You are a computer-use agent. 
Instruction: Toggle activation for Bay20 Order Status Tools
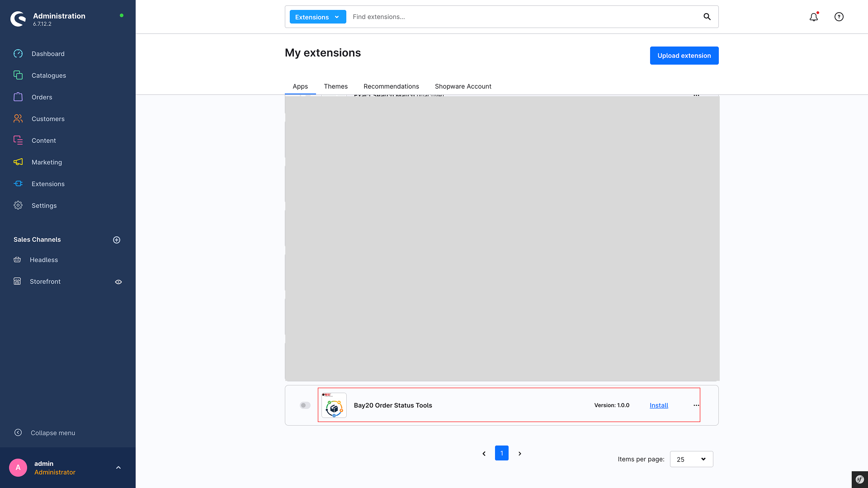pos(305,405)
